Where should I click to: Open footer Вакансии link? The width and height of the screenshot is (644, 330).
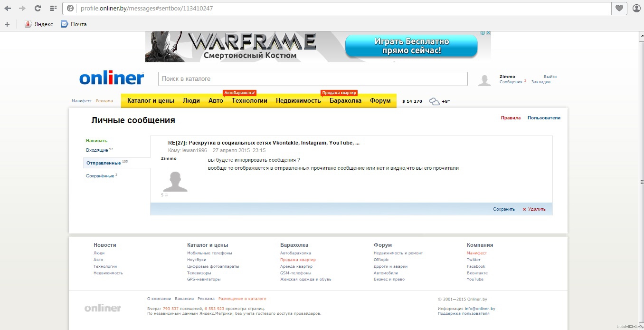click(x=184, y=299)
